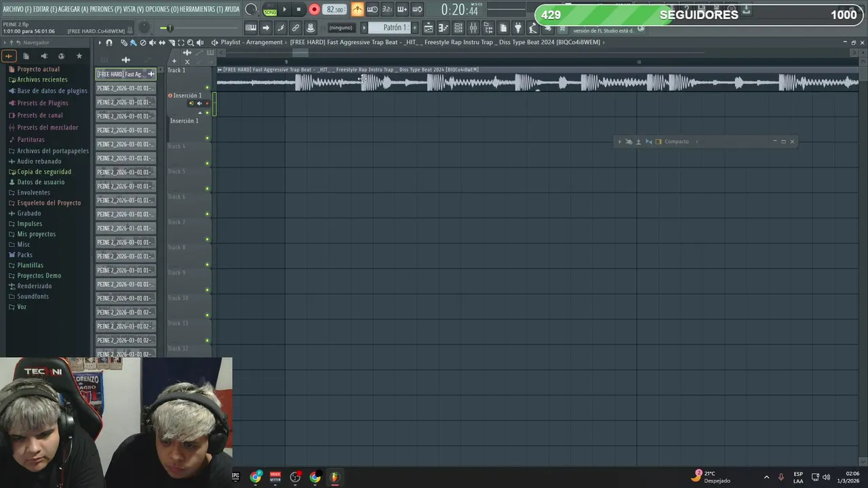This screenshot has height=488, width=868.
Task: Open the HERRAMIENTAS menu
Action: tap(201, 9)
